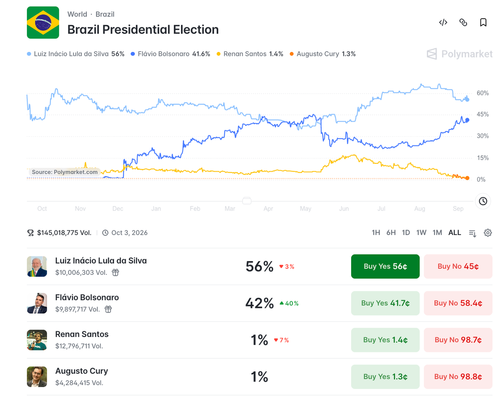The width and height of the screenshot is (500, 398).
Task: Buy No 58.4¢ for Flávio Bolsonaro
Action: 458,303
